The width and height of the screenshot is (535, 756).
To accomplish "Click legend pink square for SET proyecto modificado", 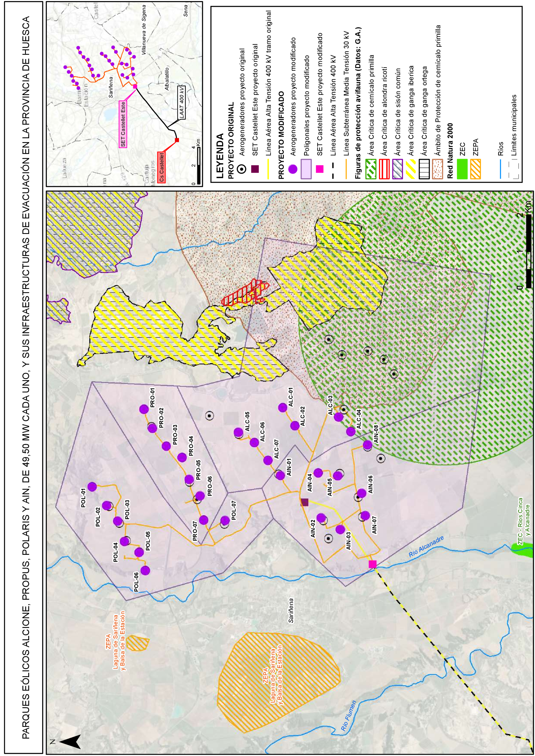I will coord(320,169).
